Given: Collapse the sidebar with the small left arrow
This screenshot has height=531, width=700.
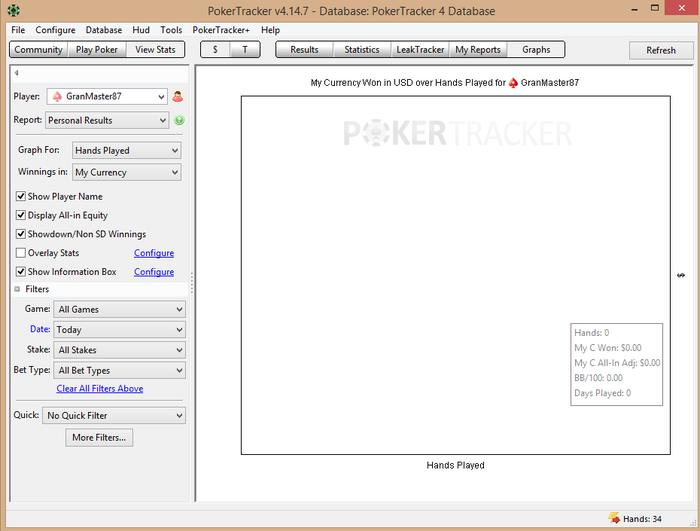Looking at the screenshot, I should tap(16, 73).
